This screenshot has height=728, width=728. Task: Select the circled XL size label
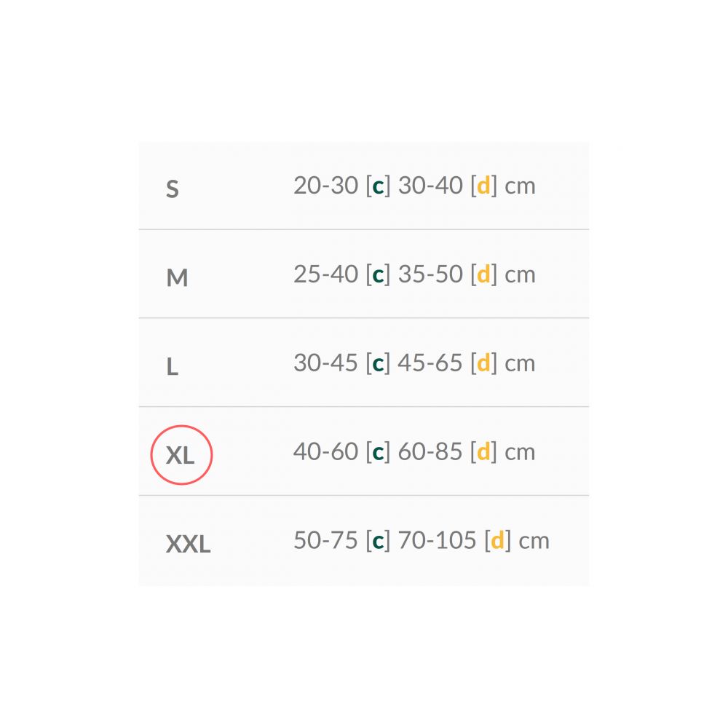coord(180,456)
